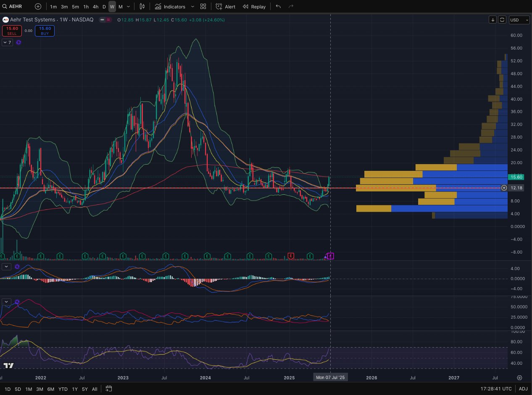Toggle the market status pill next to NASDAQ
Image resolution: width=532 pixels, height=395 pixels.
point(105,20)
